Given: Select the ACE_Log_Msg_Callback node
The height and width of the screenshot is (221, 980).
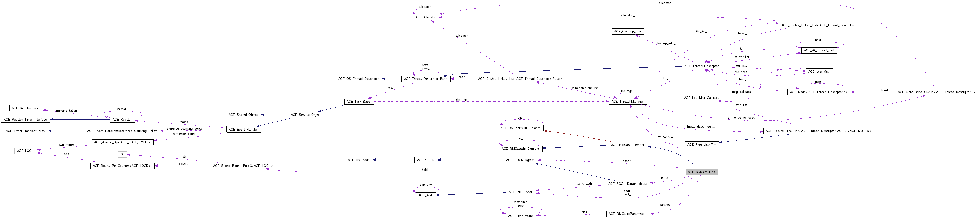Looking at the screenshot, I should pyautogui.click(x=702, y=98).
